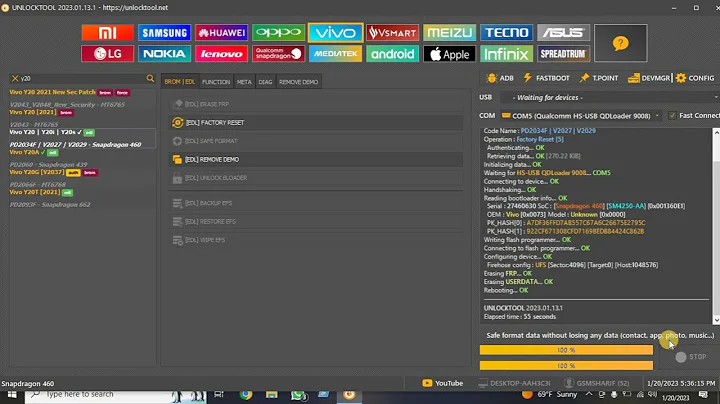Select the LG brand icon

click(x=107, y=54)
